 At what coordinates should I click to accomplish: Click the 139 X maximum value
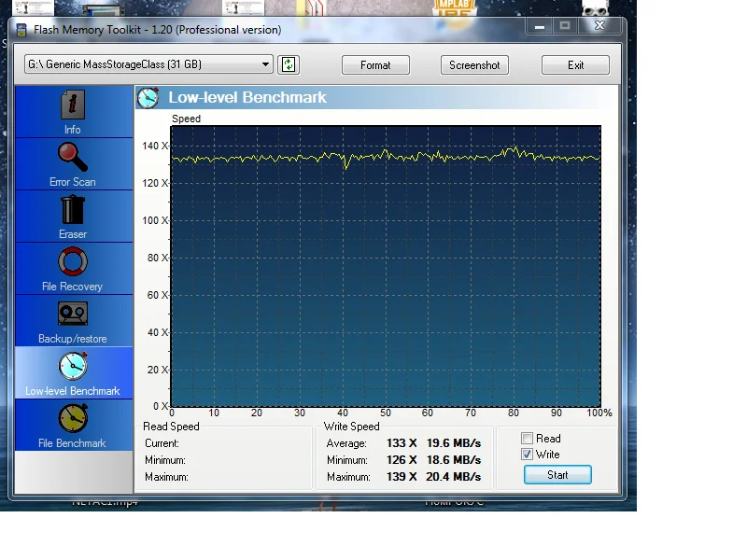tap(402, 477)
